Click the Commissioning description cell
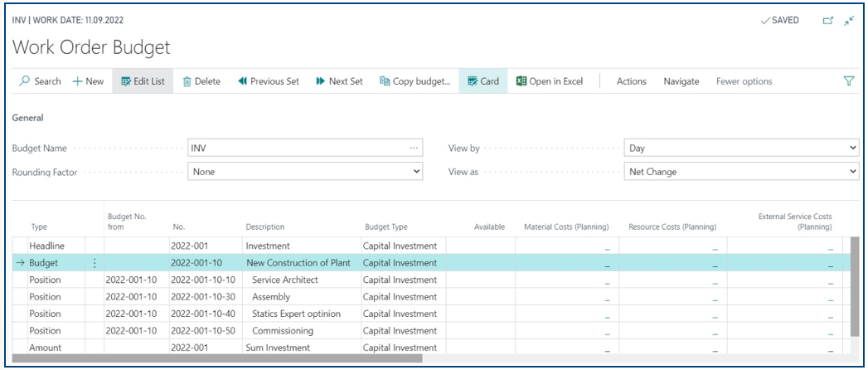Screen dimensions: 868x370 coord(302,331)
